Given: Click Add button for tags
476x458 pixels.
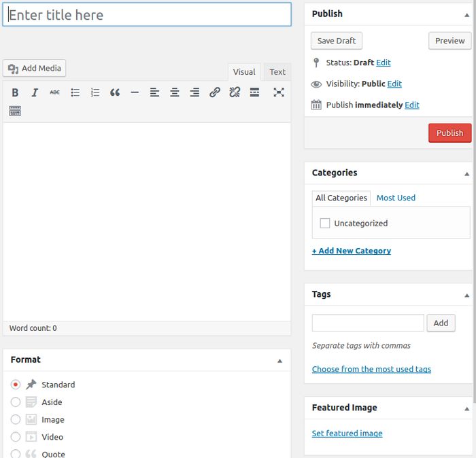Looking at the screenshot, I should (441, 323).
